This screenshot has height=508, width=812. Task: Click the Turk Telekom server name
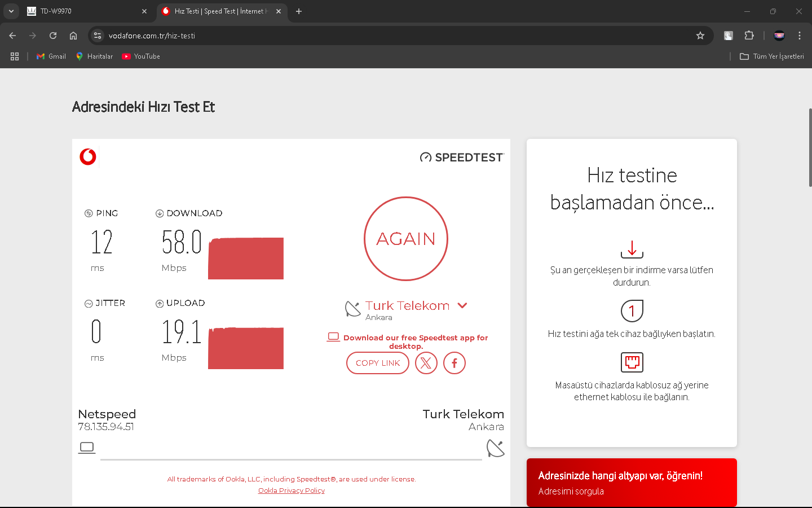tap(407, 305)
